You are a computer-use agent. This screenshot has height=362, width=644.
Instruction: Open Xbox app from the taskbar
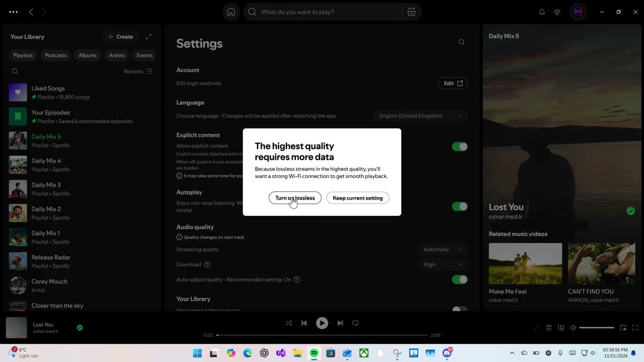(x=364, y=353)
